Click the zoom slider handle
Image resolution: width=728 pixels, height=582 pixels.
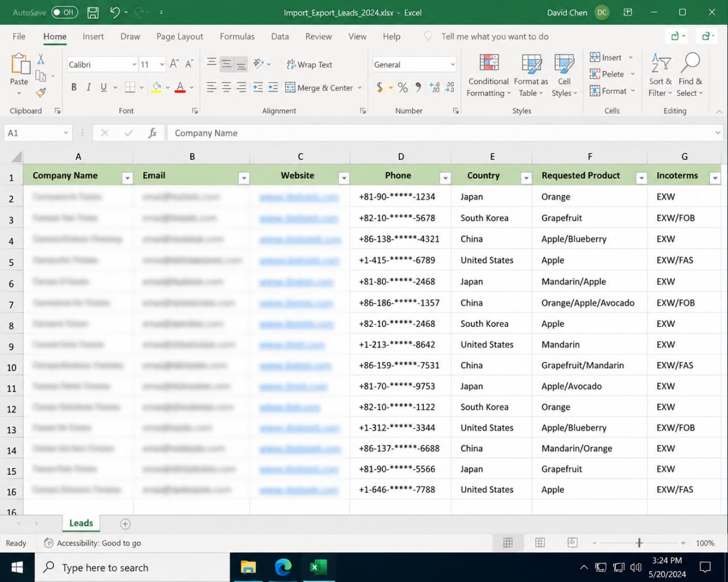639,543
